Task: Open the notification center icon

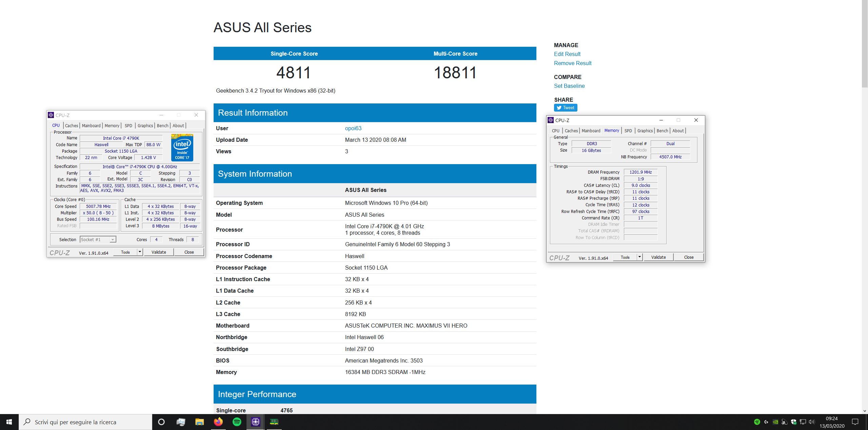Action: pyautogui.click(x=855, y=422)
